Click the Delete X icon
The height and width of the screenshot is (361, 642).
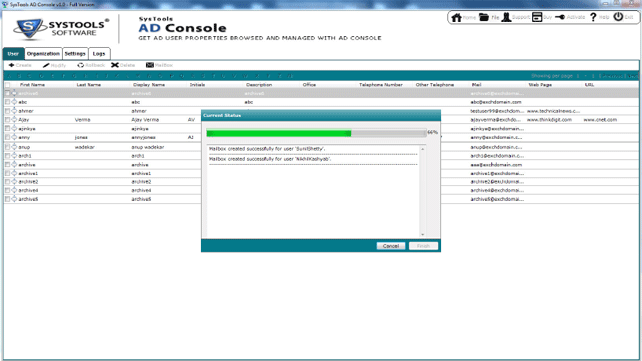pyautogui.click(x=115, y=65)
